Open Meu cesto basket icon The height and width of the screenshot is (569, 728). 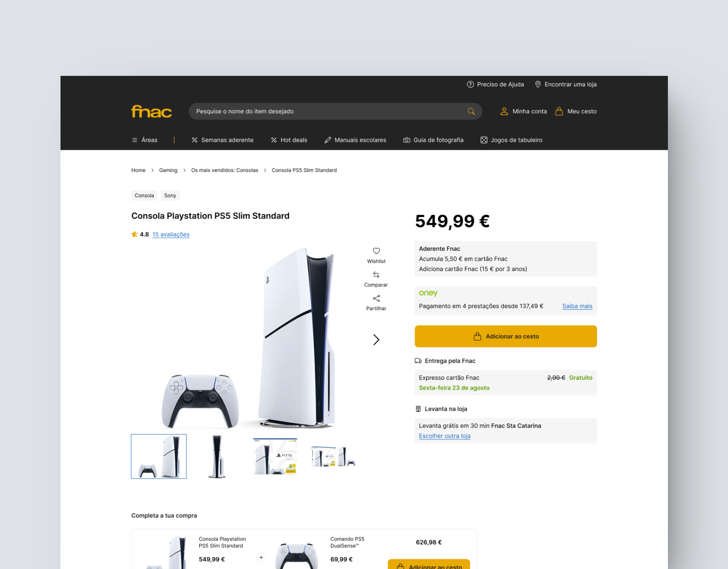[559, 111]
